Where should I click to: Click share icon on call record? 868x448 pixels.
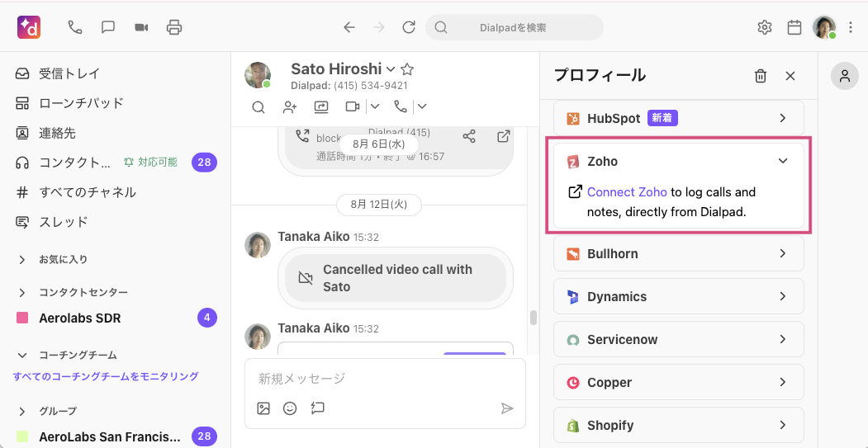tap(469, 137)
